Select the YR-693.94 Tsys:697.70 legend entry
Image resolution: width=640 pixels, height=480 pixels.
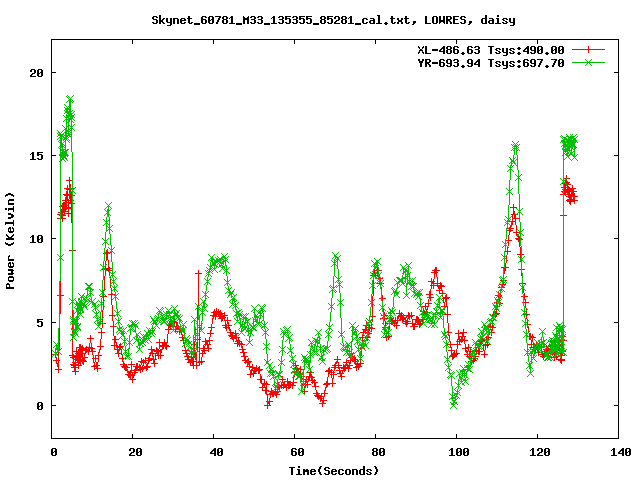(x=491, y=63)
